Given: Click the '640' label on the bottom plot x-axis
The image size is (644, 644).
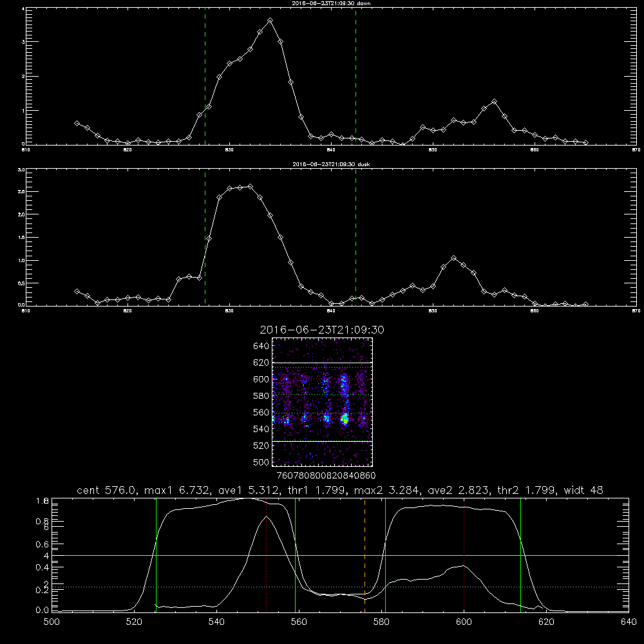Looking at the screenshot, I should click(x=629, y=622).
